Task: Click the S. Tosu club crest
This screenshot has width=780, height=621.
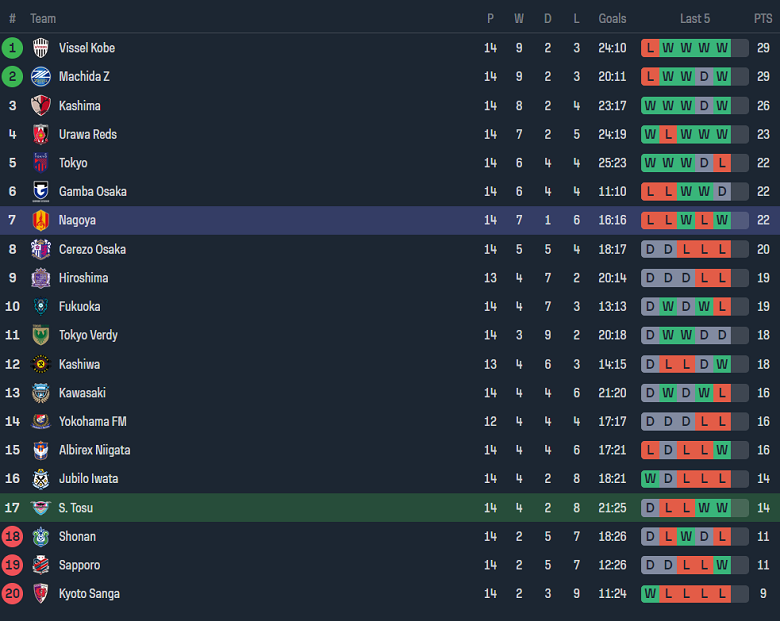Action: coord(41,508)
